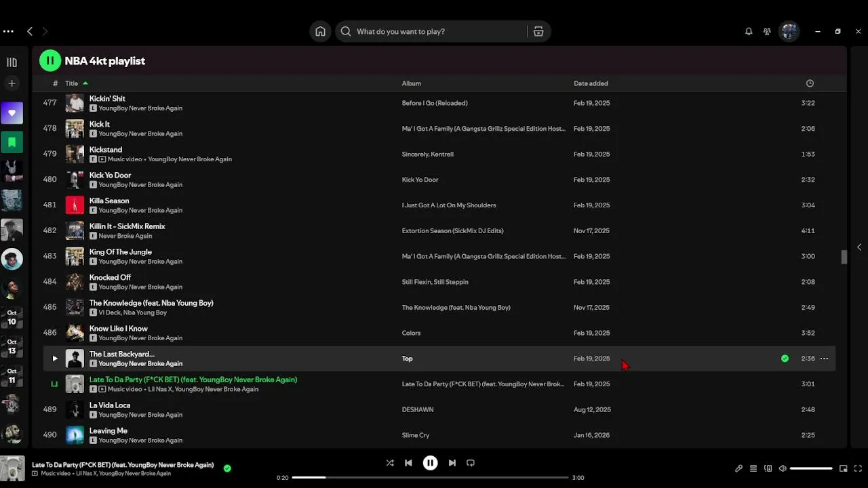
Task: Enter full screen player
Action: pos(858,468)
